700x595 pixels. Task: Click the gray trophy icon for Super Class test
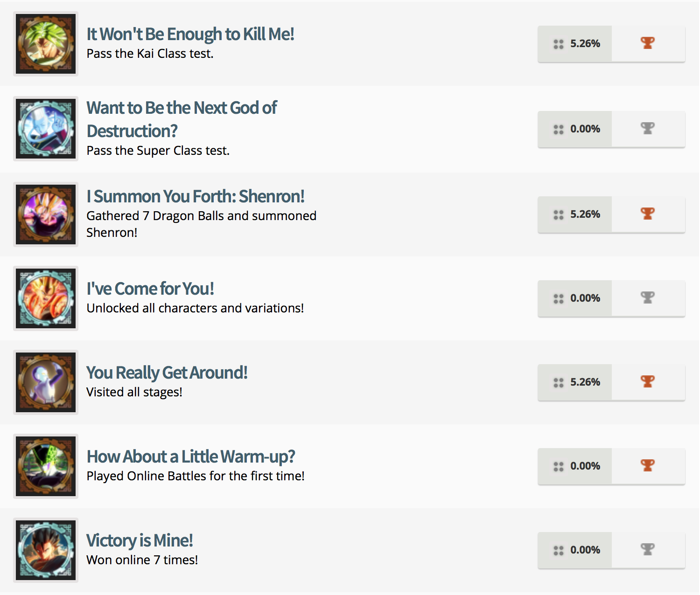point(648,129)
